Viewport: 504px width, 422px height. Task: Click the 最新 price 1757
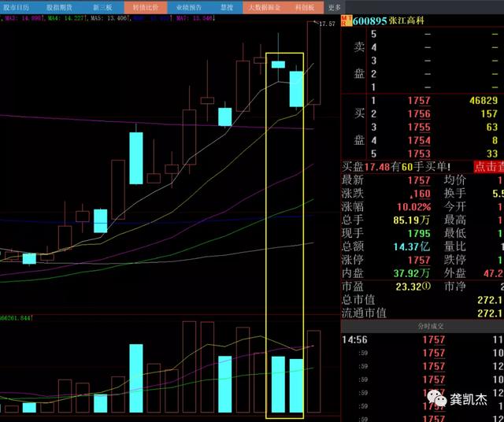pyautogui.click(x=419, y=180)
